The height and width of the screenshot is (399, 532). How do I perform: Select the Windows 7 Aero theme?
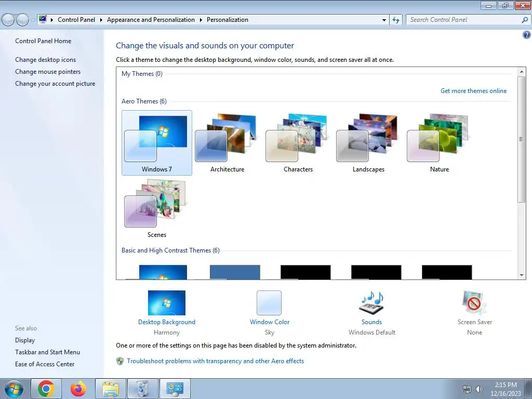pos(157,143)
